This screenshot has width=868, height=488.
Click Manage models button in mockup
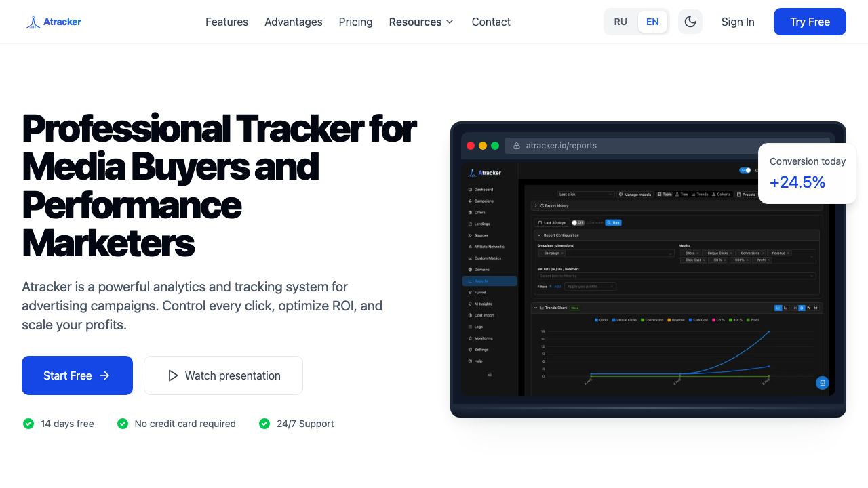coord(635,195)
